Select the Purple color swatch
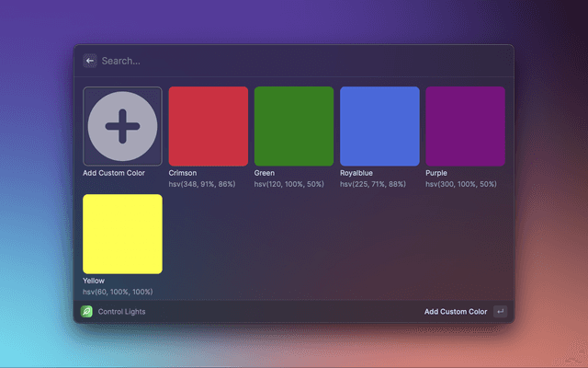 (465, 126)
